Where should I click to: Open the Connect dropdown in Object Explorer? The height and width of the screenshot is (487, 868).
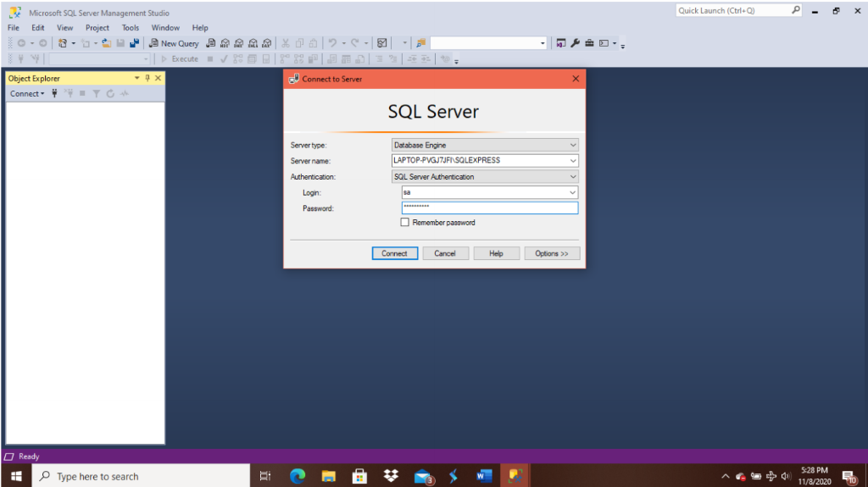(26, 93)
